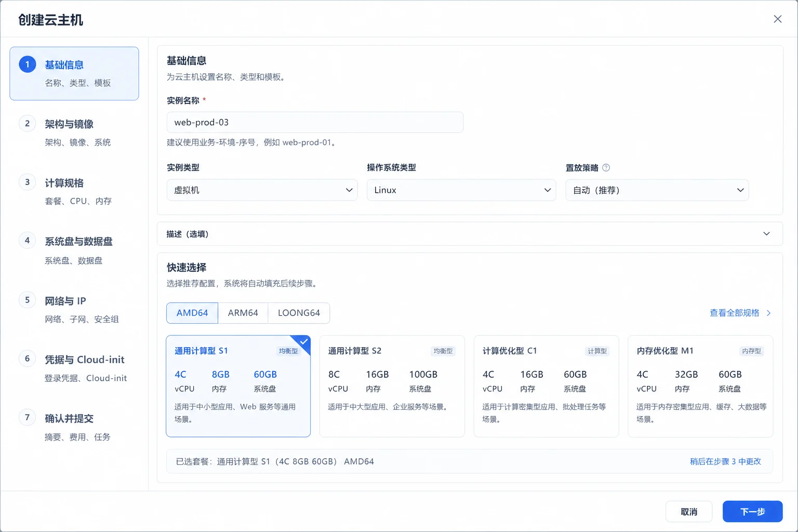Click the 均衡型 tag on the S2 card
Viewport: 798px width, 532px height.
pyautogui.click(x=443, y=351)
